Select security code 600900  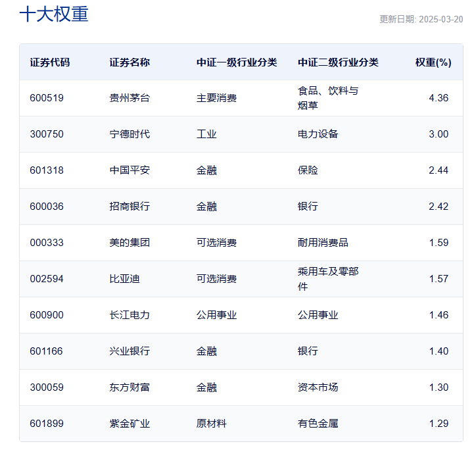[x=47, y=314]
